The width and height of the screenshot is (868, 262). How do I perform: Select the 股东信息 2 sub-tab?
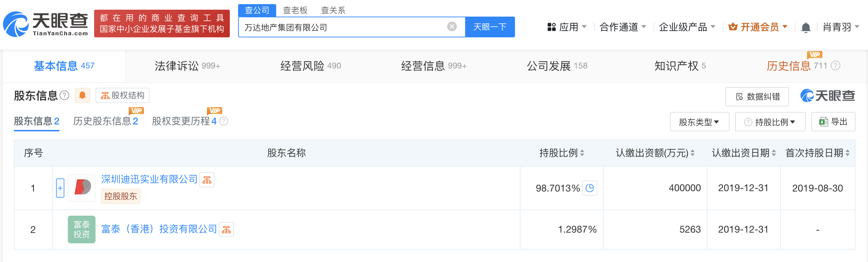point(37,121)
